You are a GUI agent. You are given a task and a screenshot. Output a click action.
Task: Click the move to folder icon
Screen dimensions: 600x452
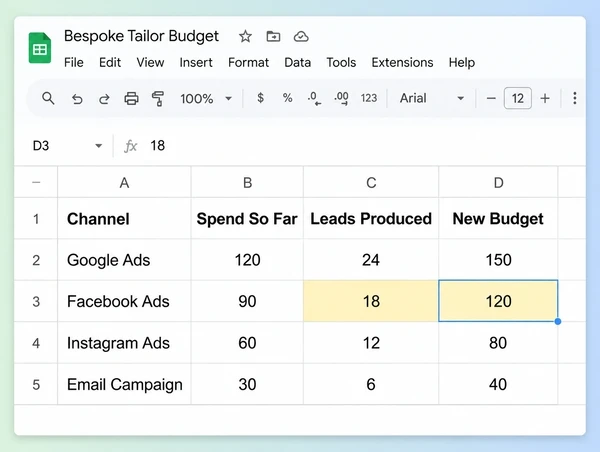(x=273, y=37)
